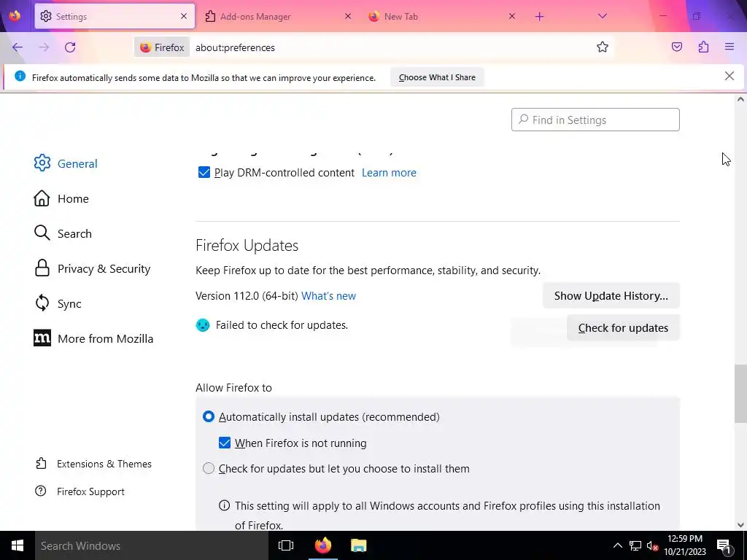
Task: Open the General settings category
Action: pyautogui.click(x=66, y=163)
